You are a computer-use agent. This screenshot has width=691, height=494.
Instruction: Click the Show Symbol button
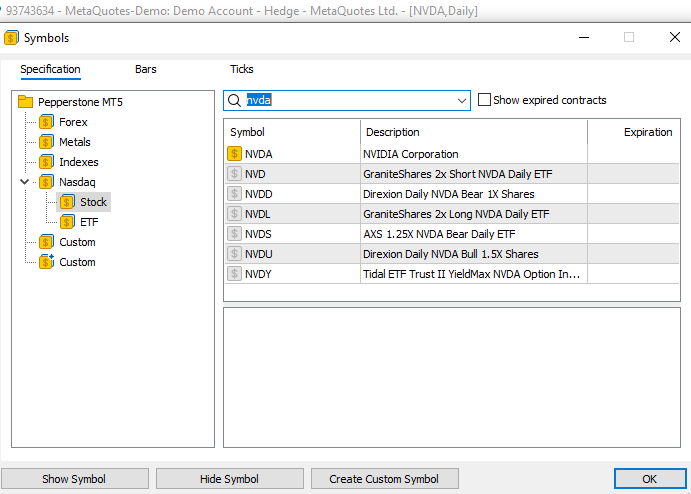pyautogui.click(x=74, y=479)
